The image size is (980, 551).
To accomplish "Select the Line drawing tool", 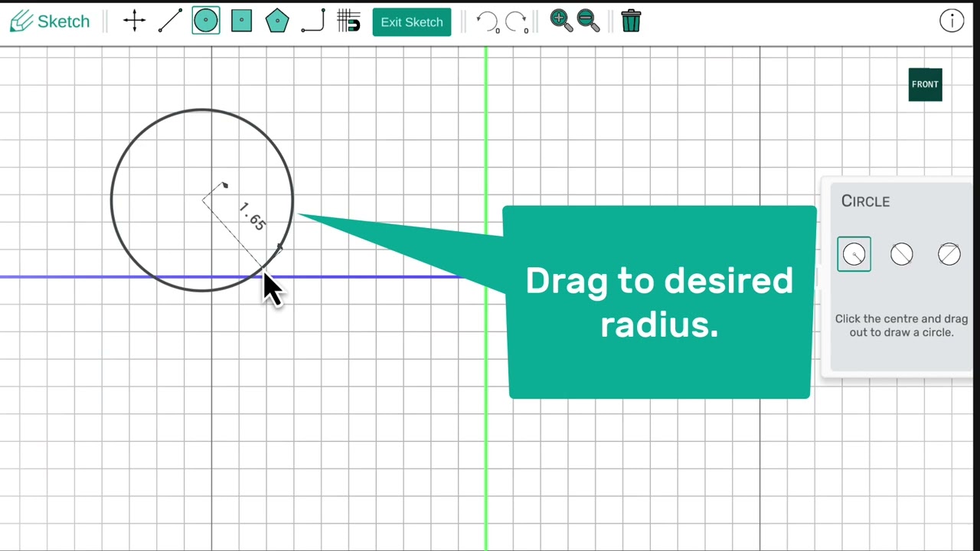I will pyautogui.click(x=170, y=21).
